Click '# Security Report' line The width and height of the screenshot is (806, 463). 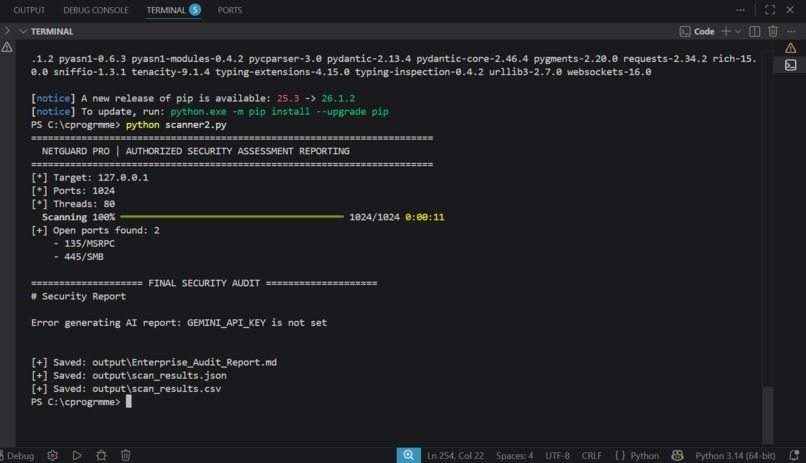(x=78, y=297)
